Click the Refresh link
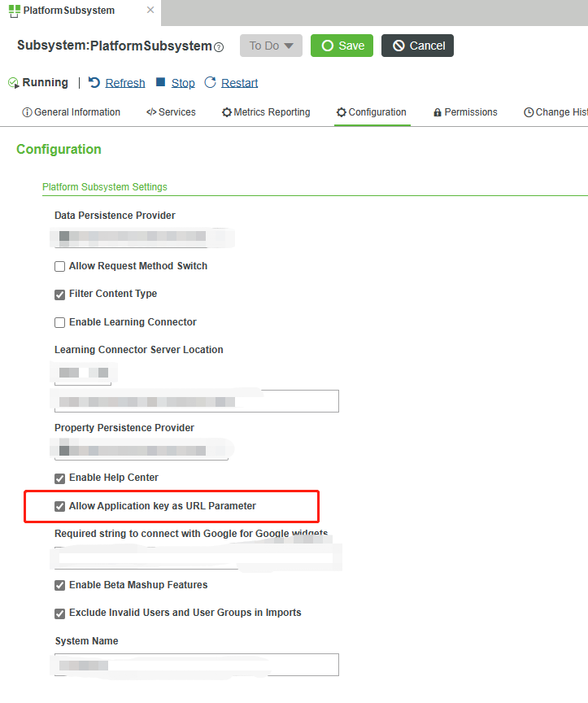The image size is (588, 703). click(125, 83)
